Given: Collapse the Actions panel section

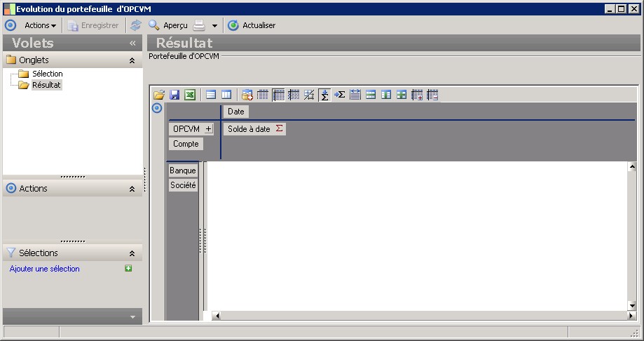Looking at the screenshot, I should (132, 189).
